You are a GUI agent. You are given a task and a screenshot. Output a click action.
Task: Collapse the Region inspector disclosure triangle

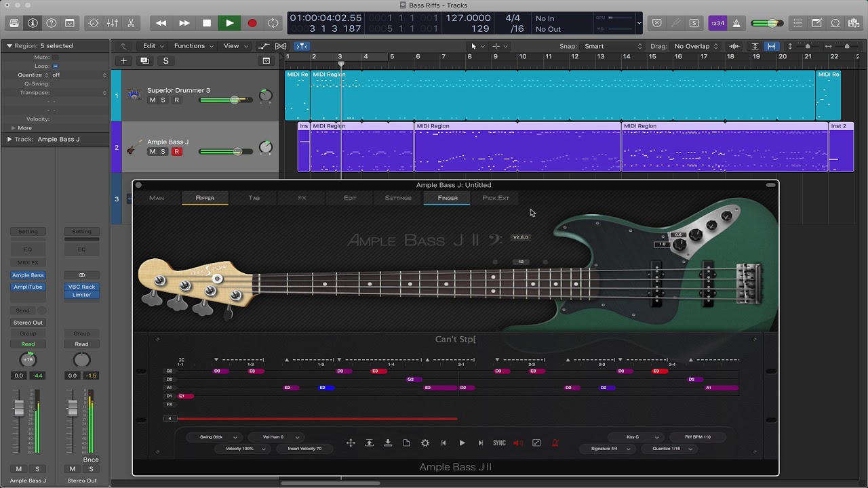9,46
